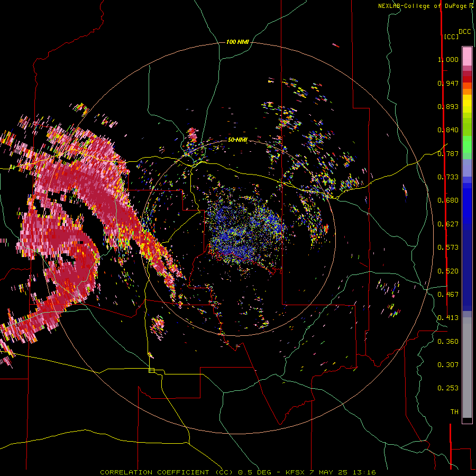This screenshot has height=476, width=476.
Task: Click the 0.627 value on color scale
Action: (x=448, y=224)
